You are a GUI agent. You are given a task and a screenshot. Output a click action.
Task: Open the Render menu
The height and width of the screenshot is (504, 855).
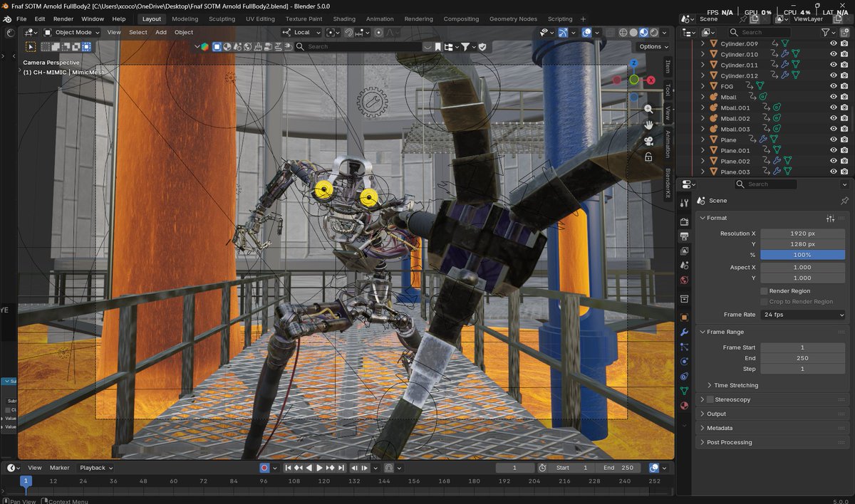pos(63,19)
